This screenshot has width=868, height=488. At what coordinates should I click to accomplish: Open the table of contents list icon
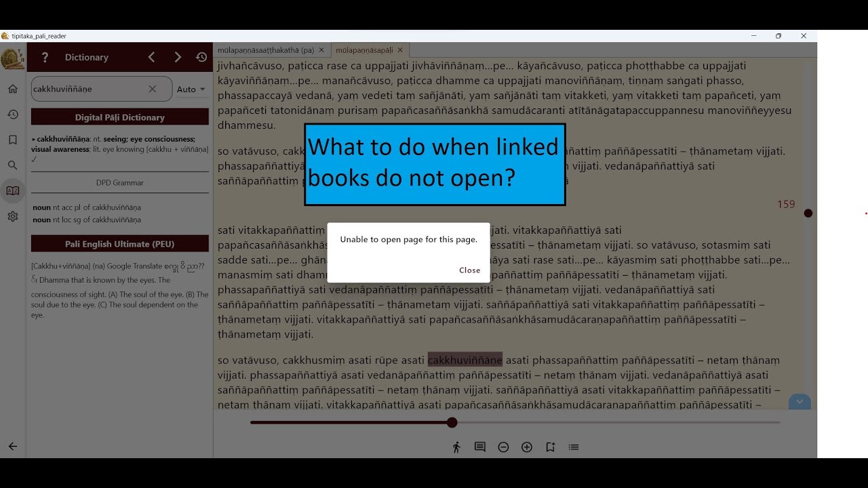pyautogui.click(x=574, y=447)
